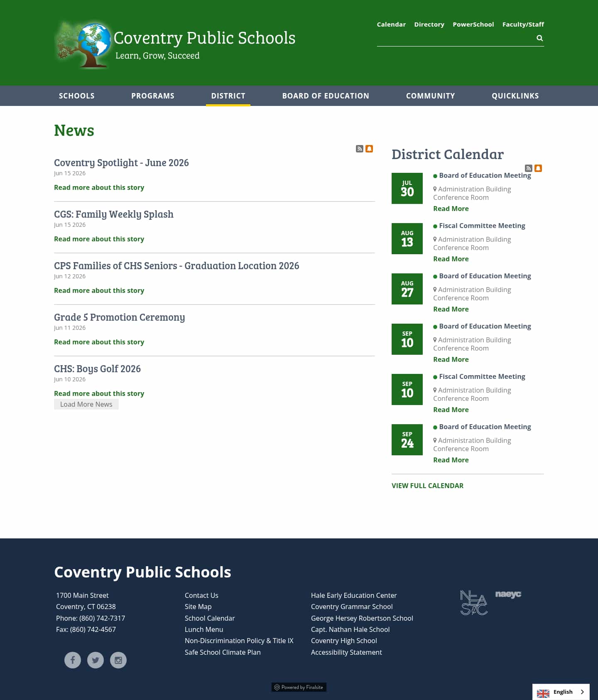
Task: Open the Site Map footer link
Action: click(x=198, y=607)
